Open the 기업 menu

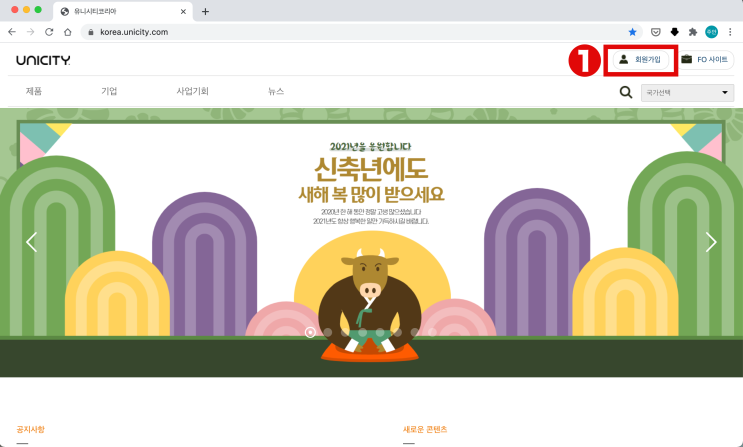point(109,91)
